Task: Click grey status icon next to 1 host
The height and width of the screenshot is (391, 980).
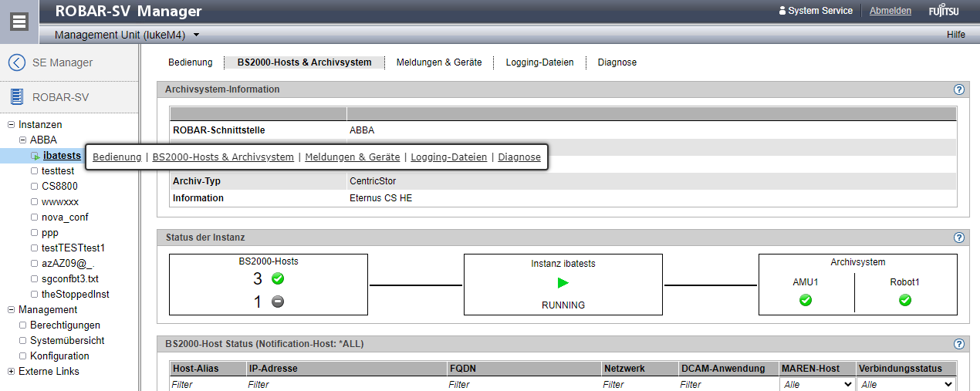Action: coord(278,302)
